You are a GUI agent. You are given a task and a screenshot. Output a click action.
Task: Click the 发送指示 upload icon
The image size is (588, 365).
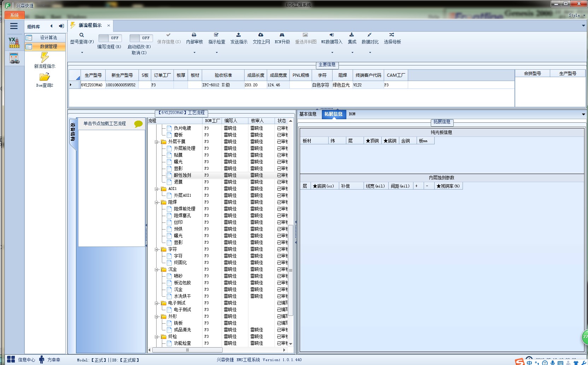point(239,35)
